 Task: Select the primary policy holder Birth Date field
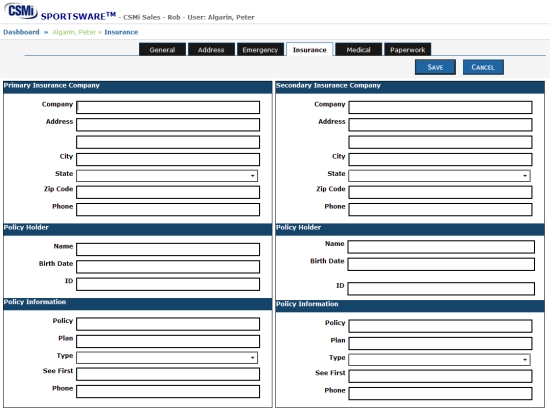(x=168, y=266)
